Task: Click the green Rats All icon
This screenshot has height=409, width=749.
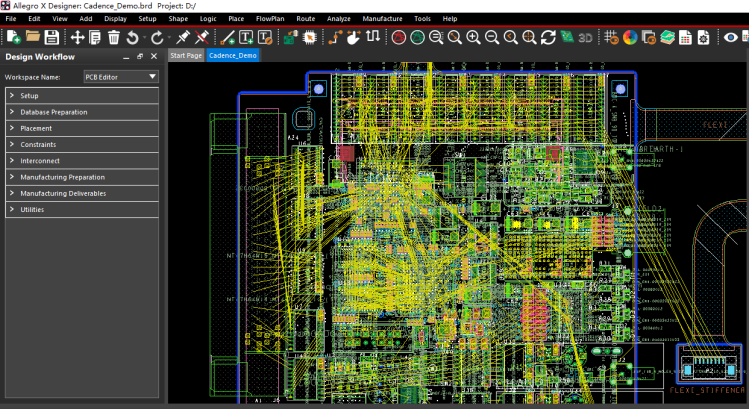Action: point(417,37)
